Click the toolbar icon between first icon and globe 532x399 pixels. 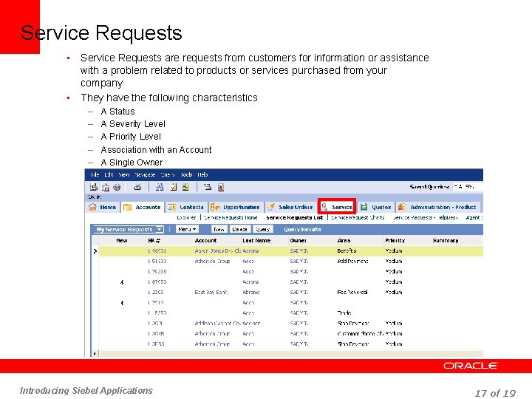(106, 187)
